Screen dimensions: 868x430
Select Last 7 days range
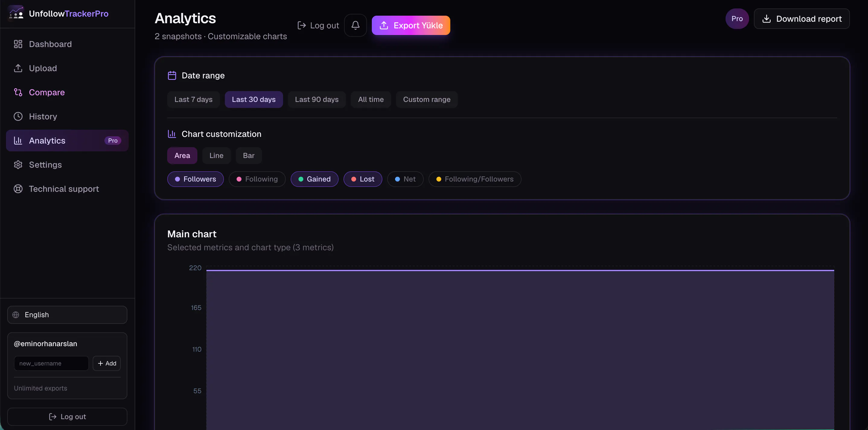pyautogui.click(x=193, y=99)
